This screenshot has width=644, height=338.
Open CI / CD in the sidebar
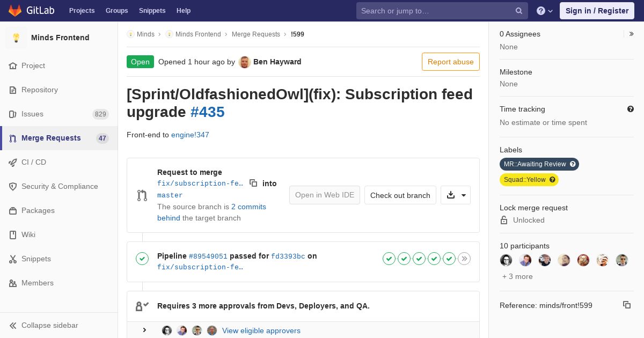[x=59, y=162]
